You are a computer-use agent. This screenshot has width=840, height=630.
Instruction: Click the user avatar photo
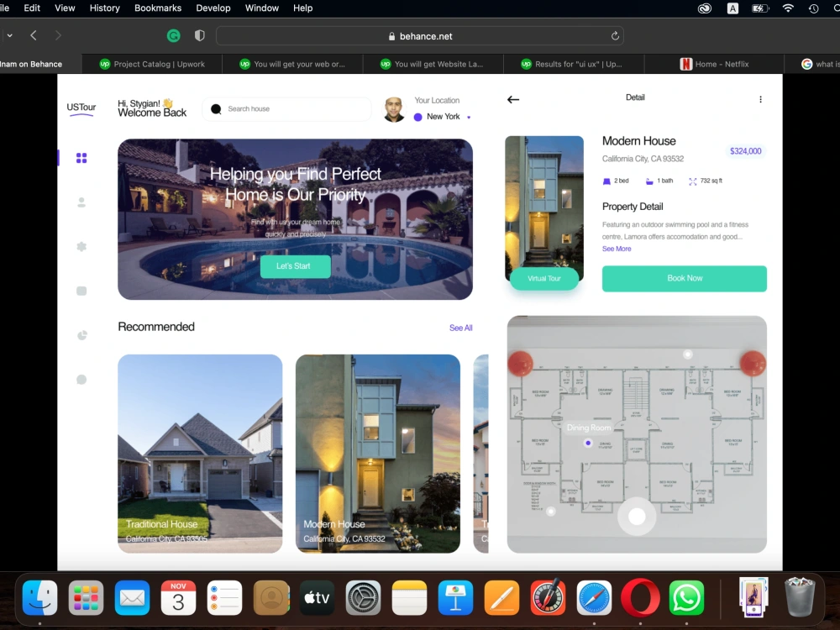[x=394, y=109]
